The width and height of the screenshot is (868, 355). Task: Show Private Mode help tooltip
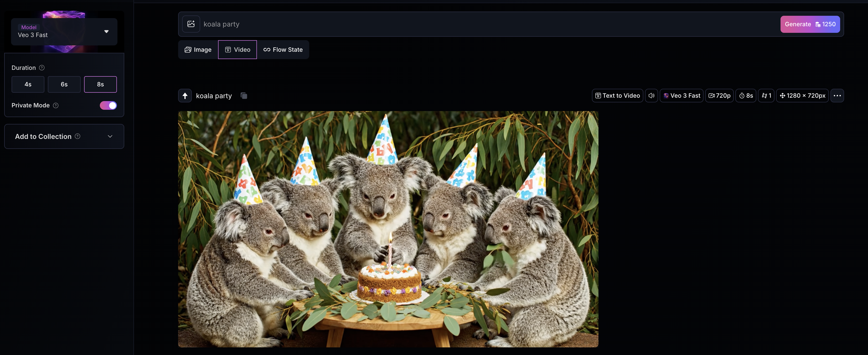coord(56,105)
